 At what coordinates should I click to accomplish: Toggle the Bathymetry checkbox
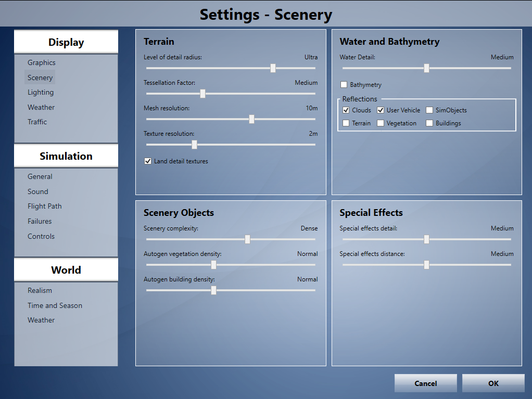coord(344,84)
